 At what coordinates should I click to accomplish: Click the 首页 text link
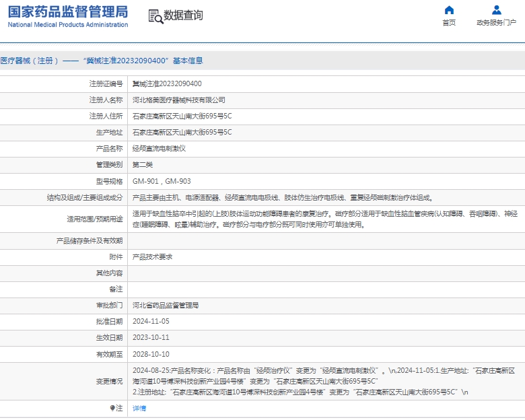coord(449,22)
